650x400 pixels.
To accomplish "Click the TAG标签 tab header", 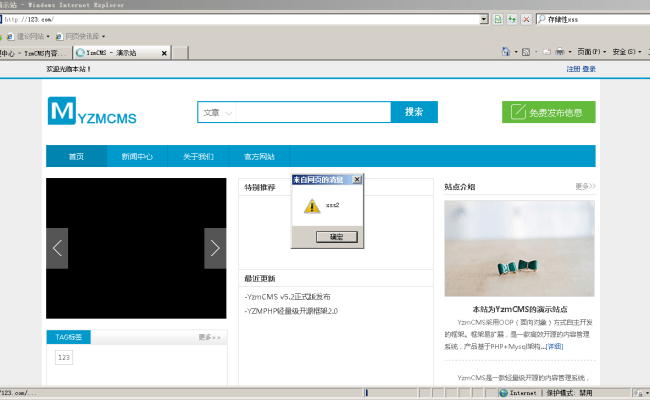I will coord(69,337).
